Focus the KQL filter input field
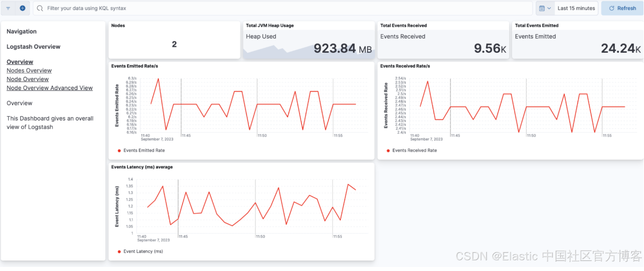Screen dimensions: 644x271 point(283,9)
